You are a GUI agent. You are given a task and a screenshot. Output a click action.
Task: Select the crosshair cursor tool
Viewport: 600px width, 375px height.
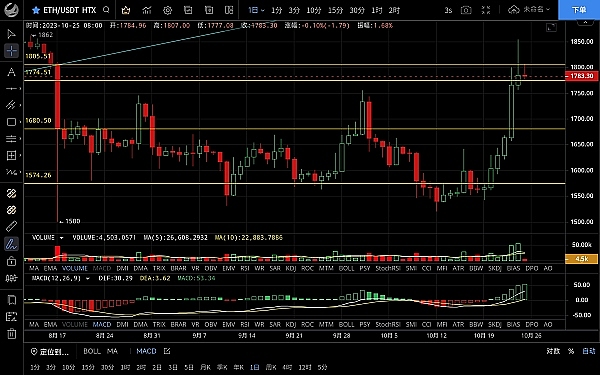click(x=11, y=51)
